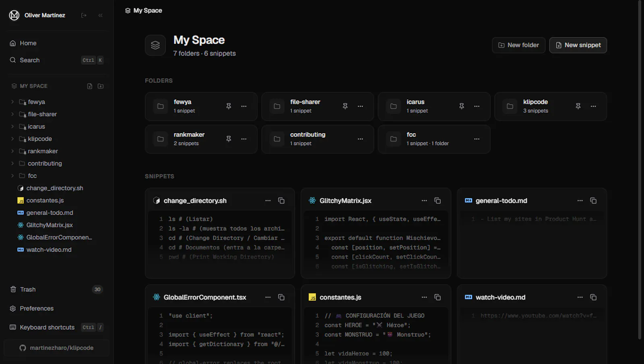The image size is (644, 364).
Task: Open the GlitchyMatrix.jsx code preview
Action: 376,242
